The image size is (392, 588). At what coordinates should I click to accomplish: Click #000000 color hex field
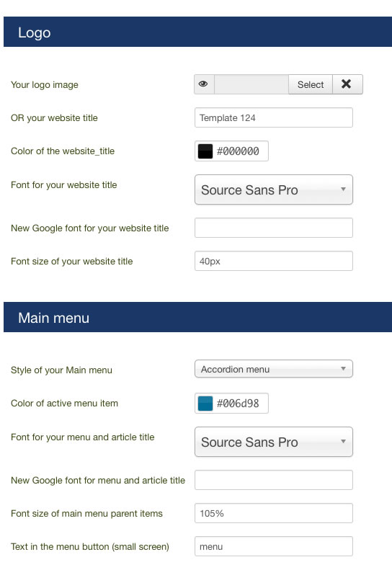[x=238, y=151]
